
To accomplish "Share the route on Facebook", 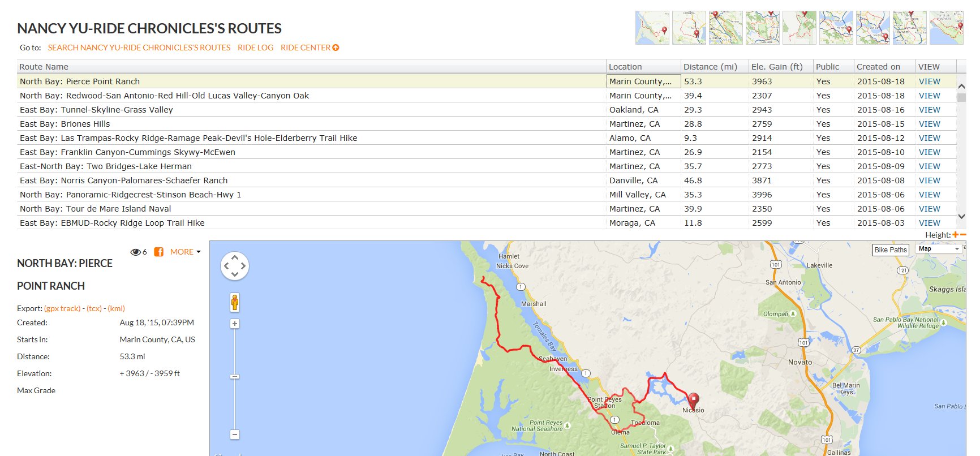I will (159, 252).
